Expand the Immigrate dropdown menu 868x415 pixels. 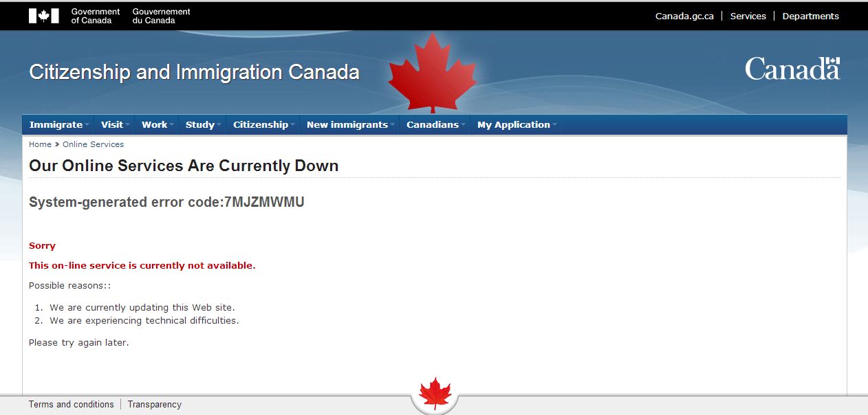pyautogui.click(x=58, y=124)
